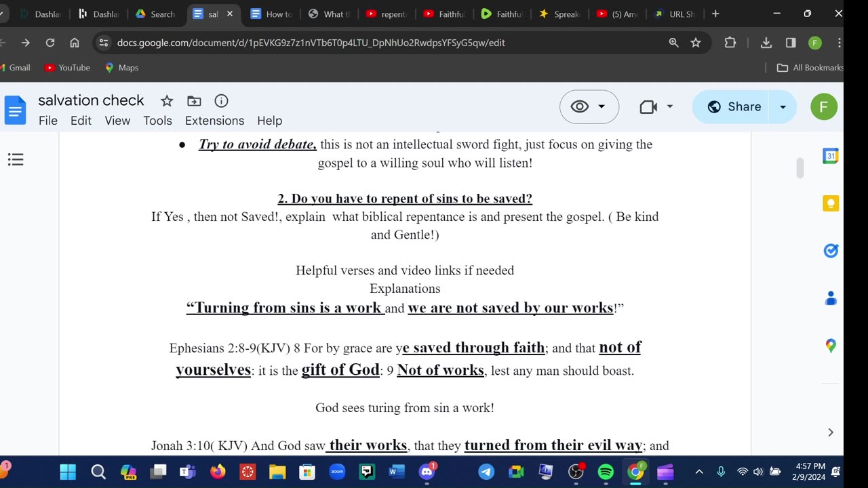Switch to the 'How to' Docs tab
This screenshot has height=488, width=868.
pyautogui.click(x=271, y=14)
